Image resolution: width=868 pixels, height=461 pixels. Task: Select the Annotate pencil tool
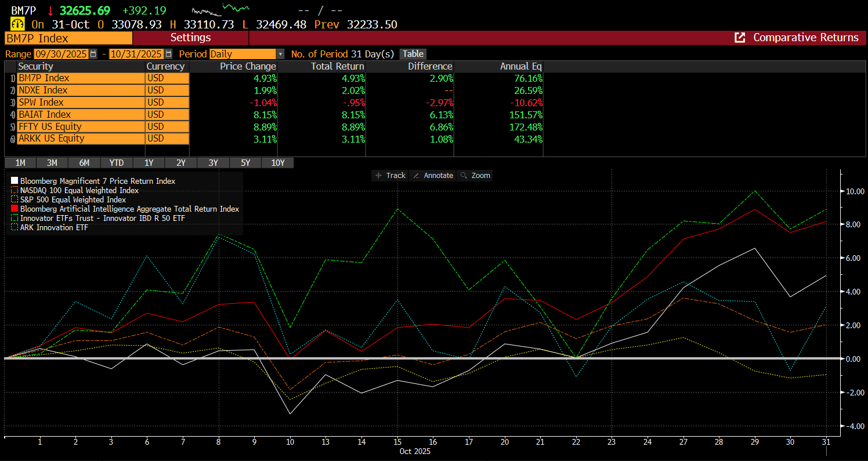(433, 175)
